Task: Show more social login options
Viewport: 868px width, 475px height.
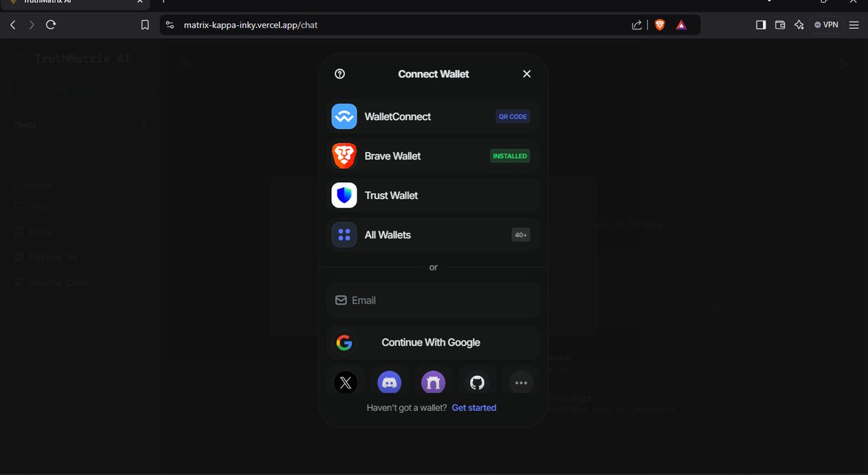Action: (521, 382)
